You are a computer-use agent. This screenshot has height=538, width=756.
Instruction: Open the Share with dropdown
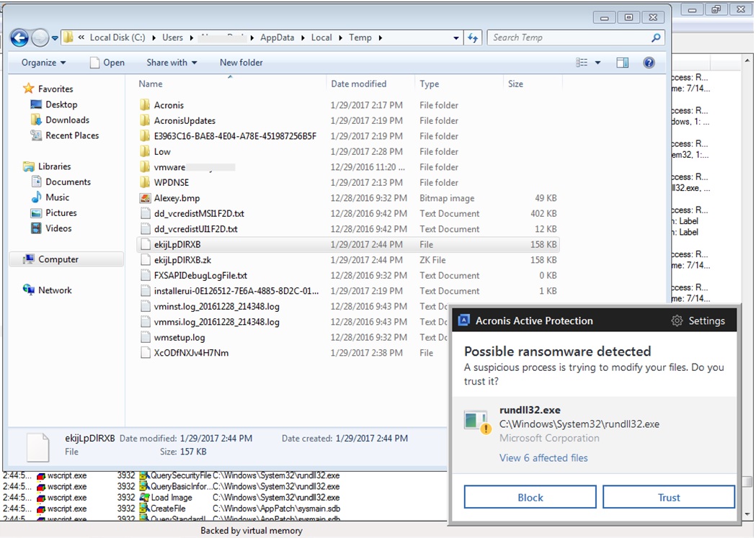pos(172,63)
